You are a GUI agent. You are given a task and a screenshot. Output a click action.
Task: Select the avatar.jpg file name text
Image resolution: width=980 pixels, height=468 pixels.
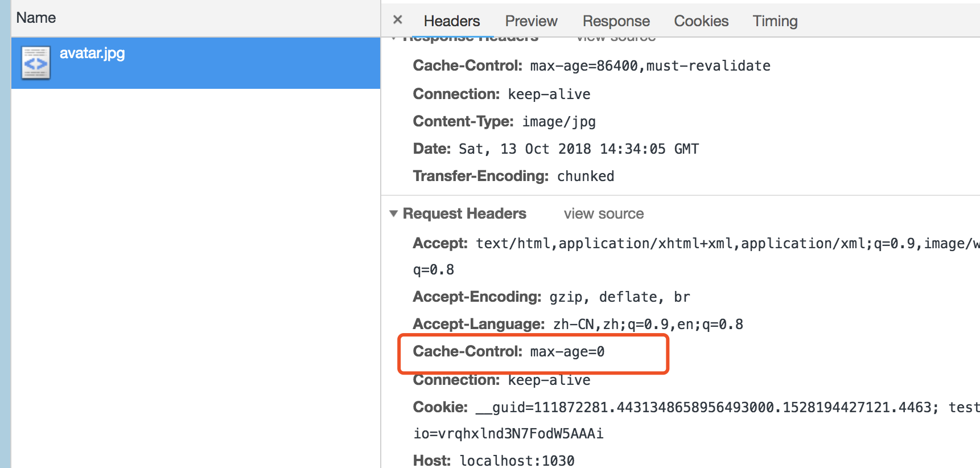click(92, 54)
